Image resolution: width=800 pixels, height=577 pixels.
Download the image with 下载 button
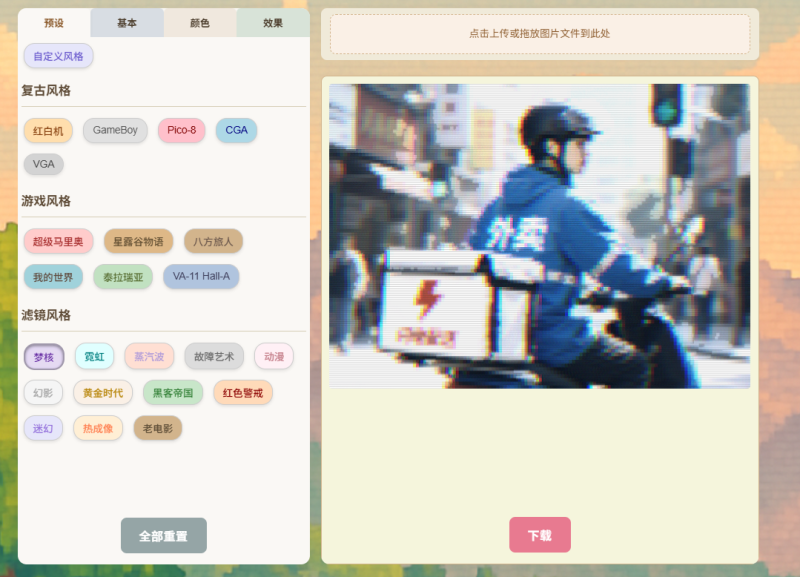point(539,535)
